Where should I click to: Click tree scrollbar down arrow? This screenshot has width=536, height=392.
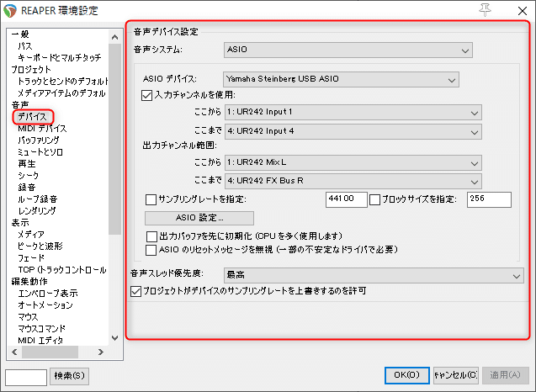[x=115, y=338]
